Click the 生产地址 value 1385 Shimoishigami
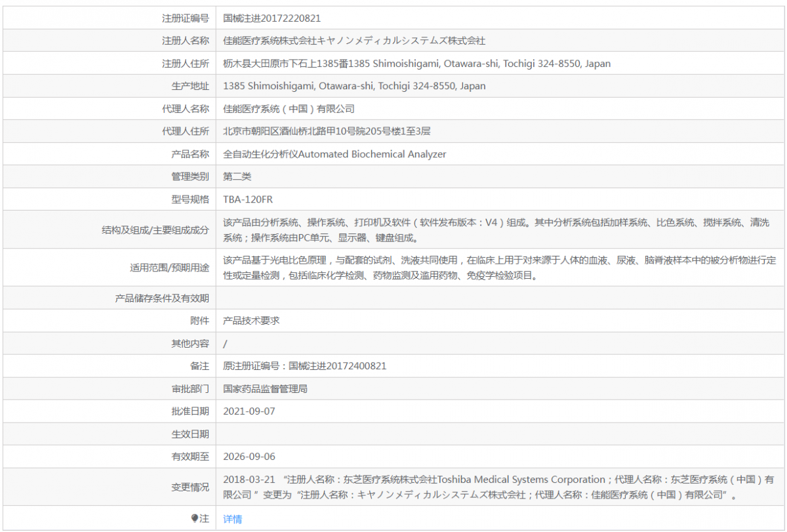The height and width of the screenshot is (532, 787). 354,86
